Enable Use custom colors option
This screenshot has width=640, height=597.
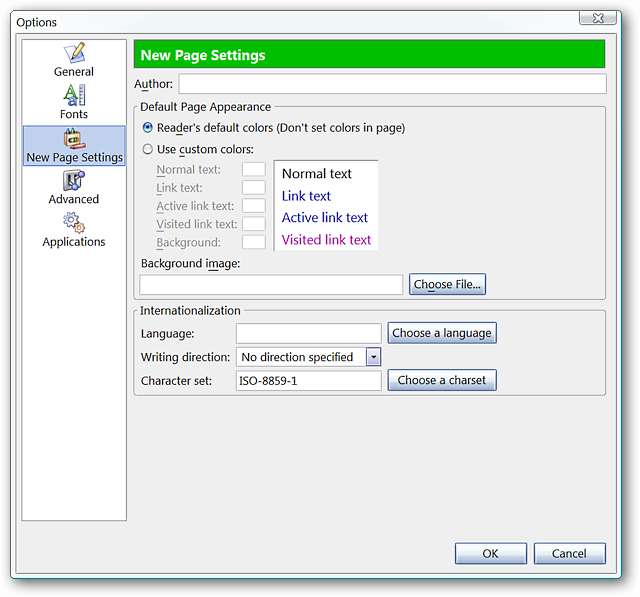coord(148,150)
